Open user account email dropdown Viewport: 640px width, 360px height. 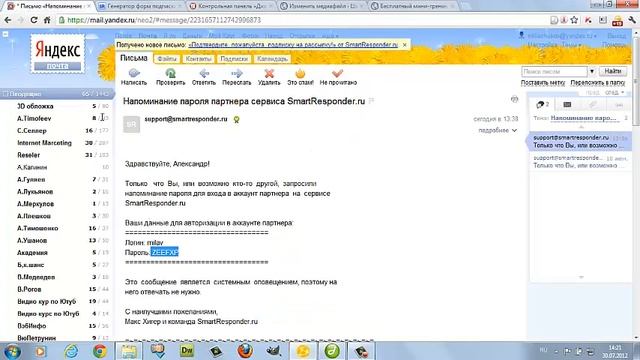pyautogui.click(x=562, y=36)
